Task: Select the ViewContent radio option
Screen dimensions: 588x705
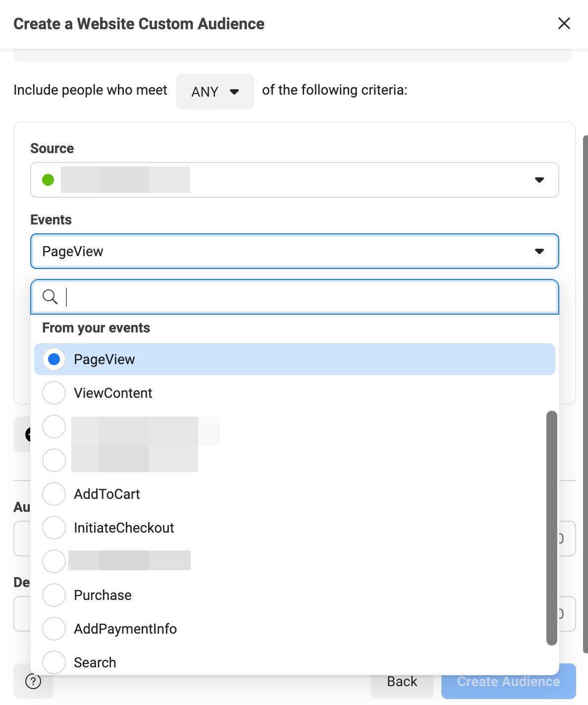Action: pyautogui.click(x=54, y=393)
